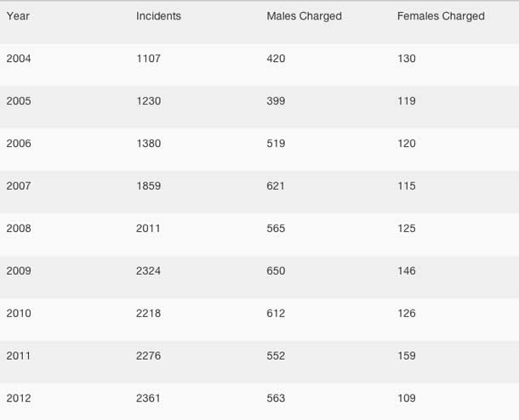Click the 2004 year cell
Screen dimensions: 519x420
[19, 59]
